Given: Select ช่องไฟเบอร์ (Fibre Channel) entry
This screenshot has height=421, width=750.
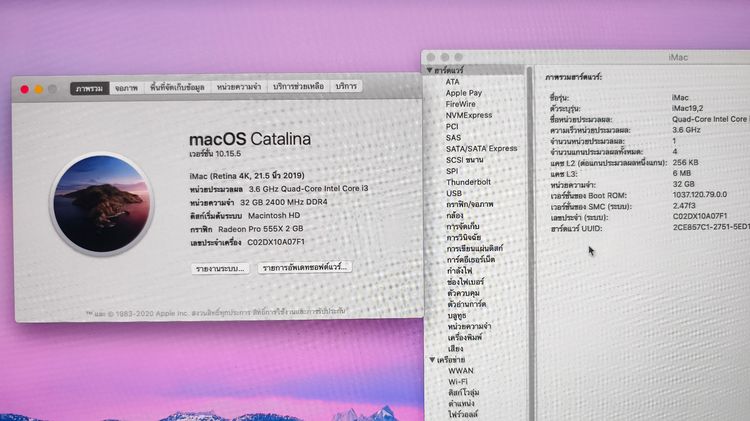Looking at the screenshot, I should click(465, 282).
